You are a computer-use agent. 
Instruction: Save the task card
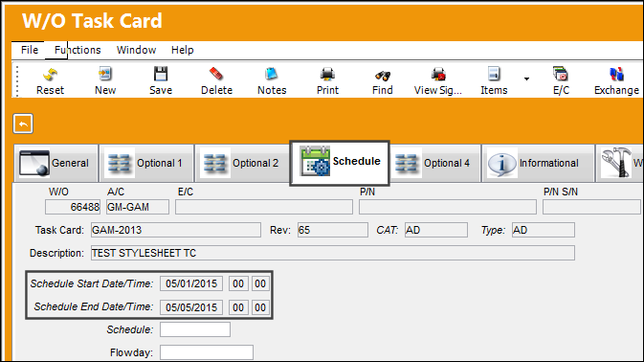(x=161, y=75)
